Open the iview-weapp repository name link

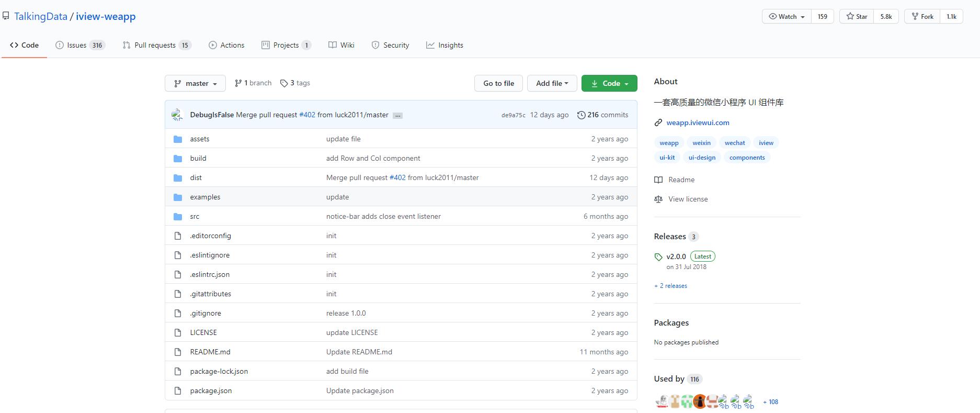click(106, 16)
